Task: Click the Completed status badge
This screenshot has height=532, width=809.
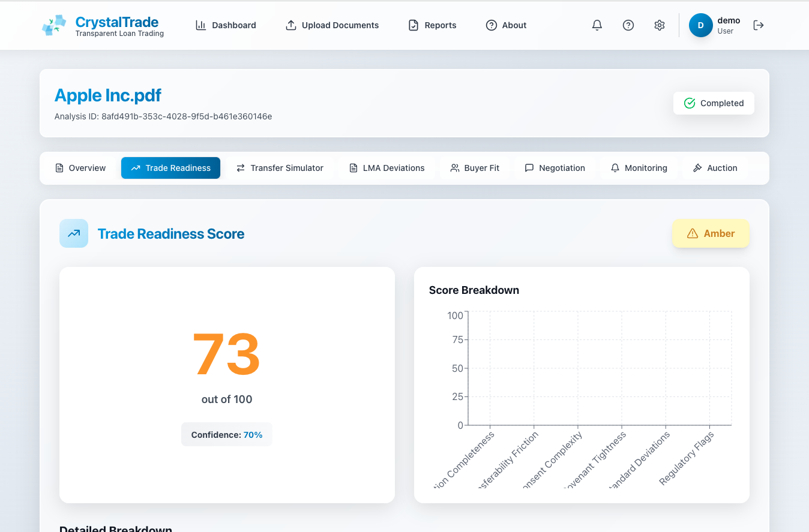Action: point(714,103)
